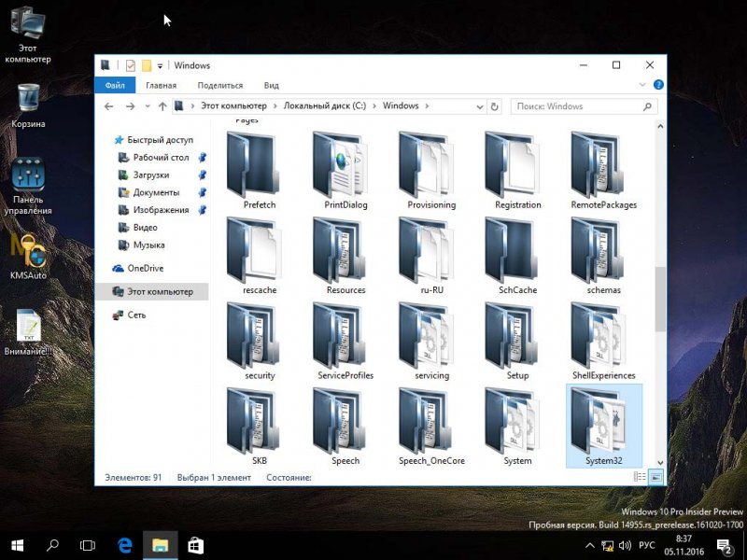
Task: Open the Action Center notifications
Action: 725,546
